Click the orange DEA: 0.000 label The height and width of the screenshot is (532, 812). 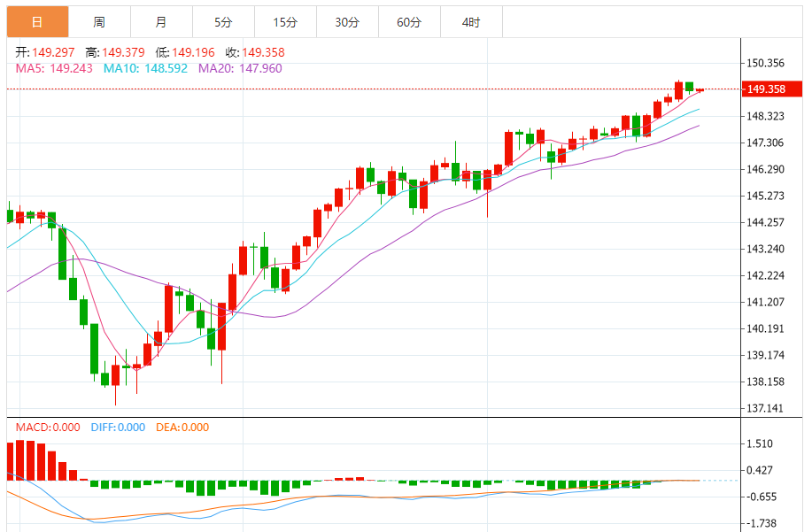coord(182,428)
